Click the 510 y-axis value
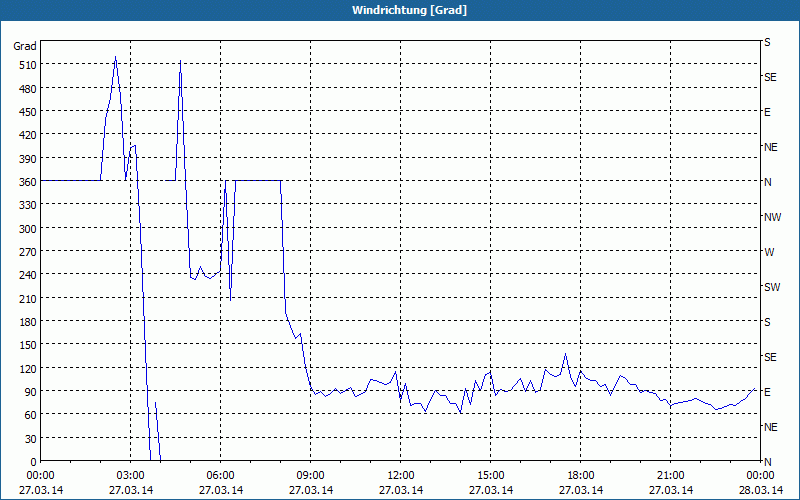 pyautogui.click(x=27, y=65)
